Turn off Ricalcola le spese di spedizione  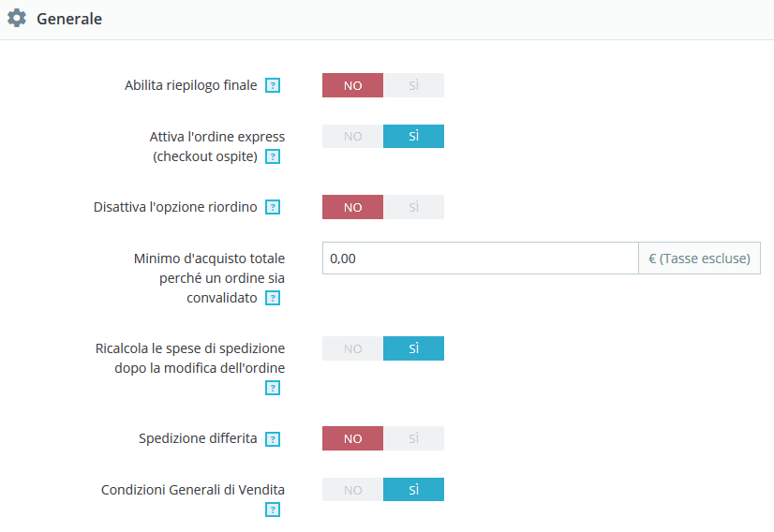352,348
